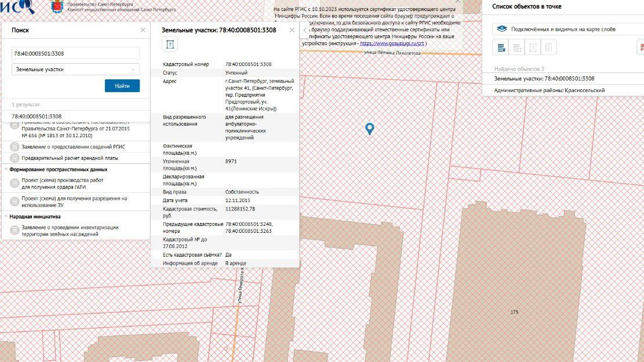This screenshot has height=362, width=644.
Task: Open the document view icon in objects panel
Action: coord(548,47)
